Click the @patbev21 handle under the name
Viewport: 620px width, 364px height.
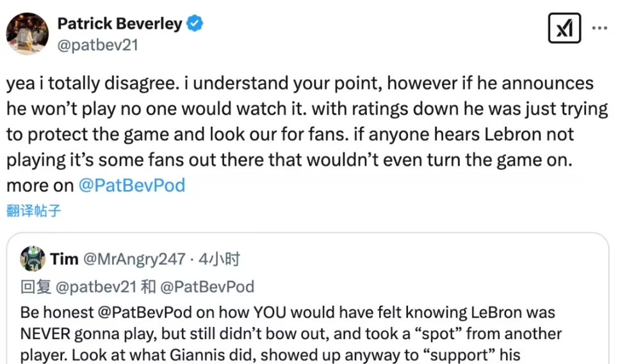pos(97,45)
